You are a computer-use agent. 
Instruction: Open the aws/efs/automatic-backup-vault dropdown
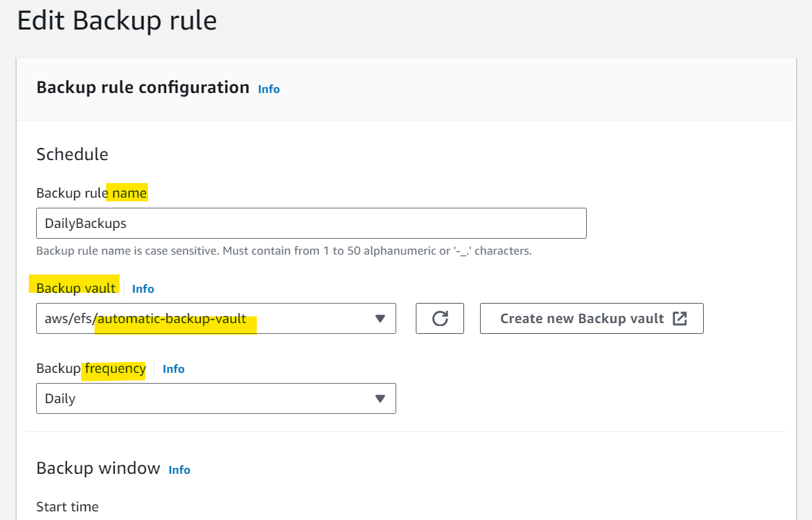216,318
